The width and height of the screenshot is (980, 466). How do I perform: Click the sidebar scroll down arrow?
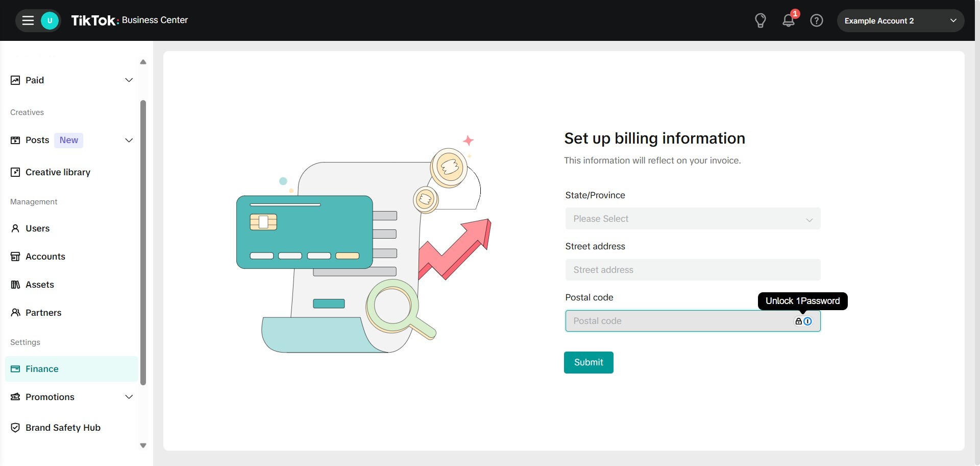pos(143,446)
